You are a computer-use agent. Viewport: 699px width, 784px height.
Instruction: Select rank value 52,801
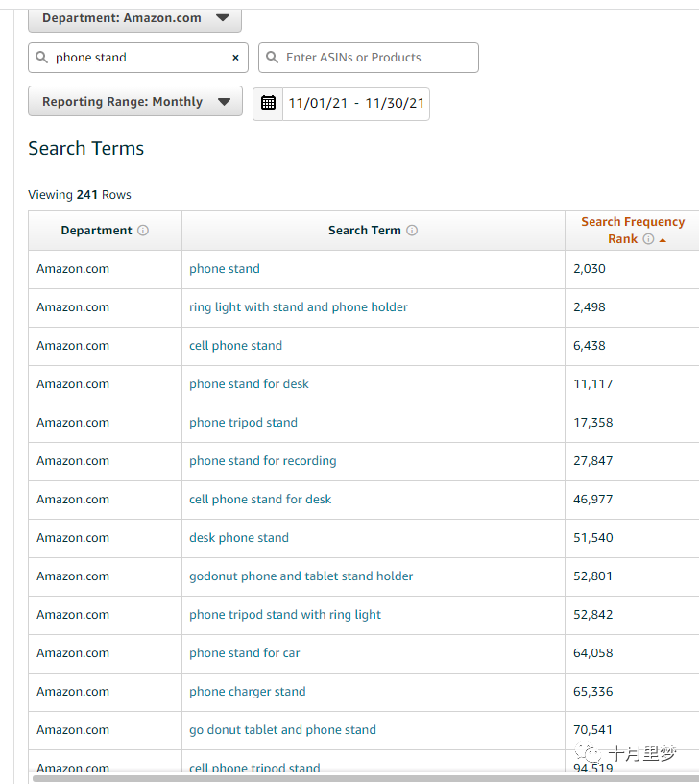point(592,576)
